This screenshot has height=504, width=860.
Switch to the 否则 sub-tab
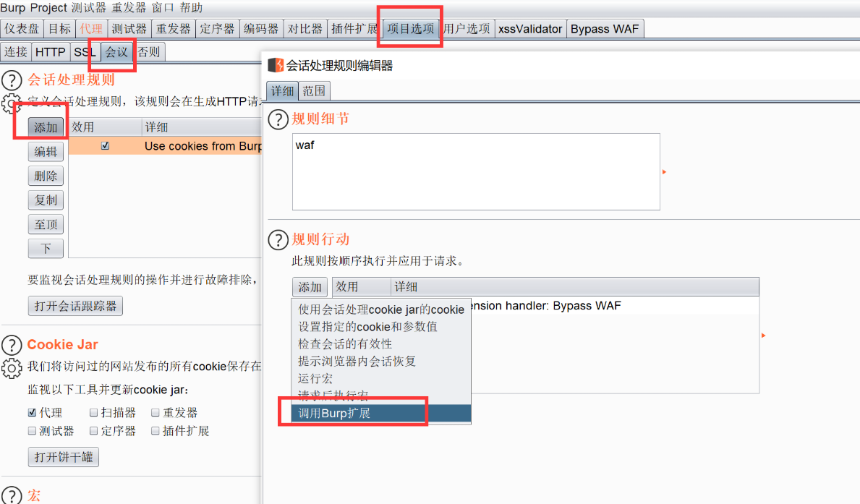click(148, 52)
